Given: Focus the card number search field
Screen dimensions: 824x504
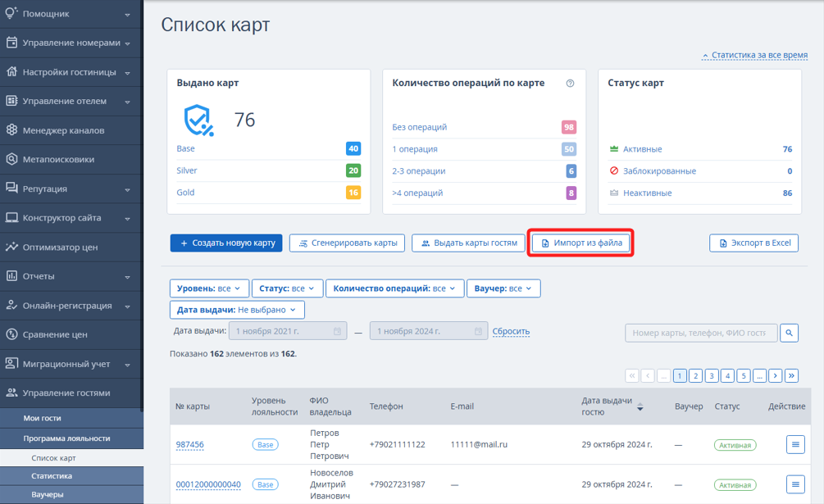Looking at the screenshot, I should click(x=701, y=333).
